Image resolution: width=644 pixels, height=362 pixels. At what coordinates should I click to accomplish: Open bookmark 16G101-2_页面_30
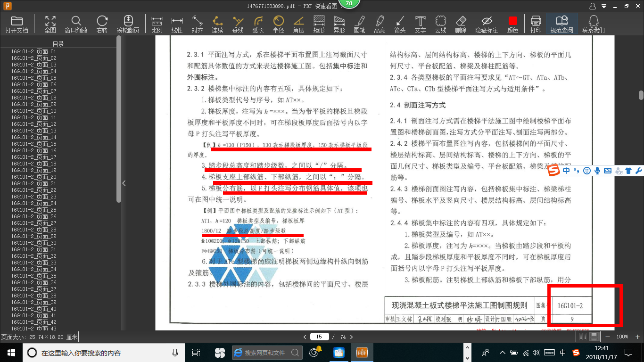pos(33,243)
